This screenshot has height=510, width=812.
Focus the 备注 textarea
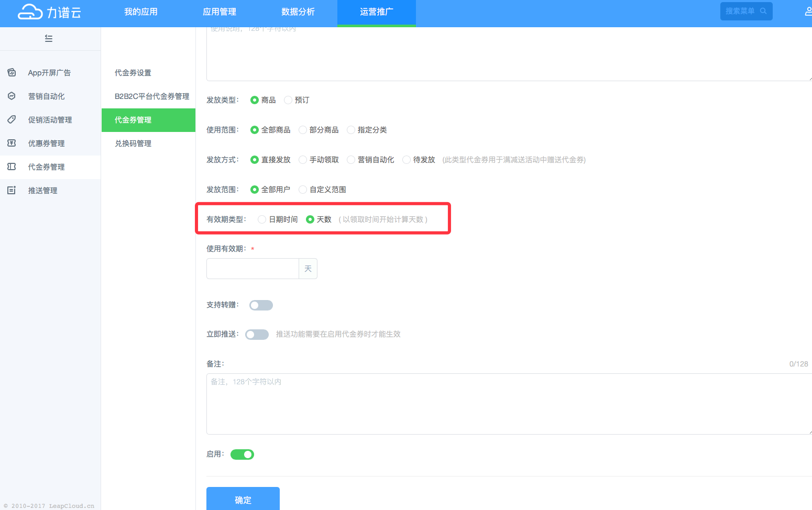coord(509,404)
